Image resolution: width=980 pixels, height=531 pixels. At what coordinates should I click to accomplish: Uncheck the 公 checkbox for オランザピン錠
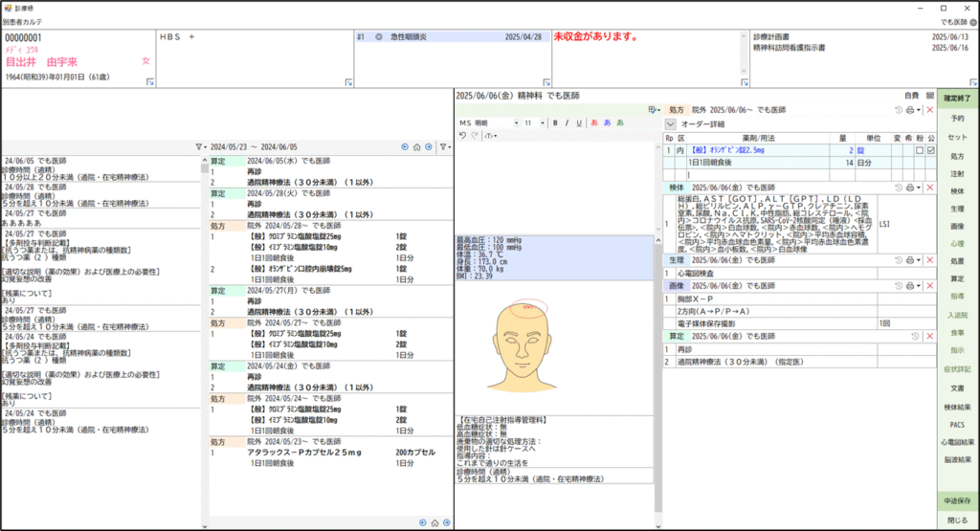coord(930,151)
